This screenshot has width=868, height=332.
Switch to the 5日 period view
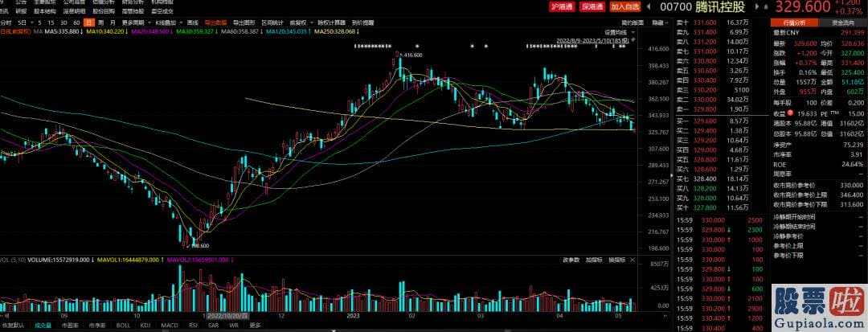coord(21,23)
